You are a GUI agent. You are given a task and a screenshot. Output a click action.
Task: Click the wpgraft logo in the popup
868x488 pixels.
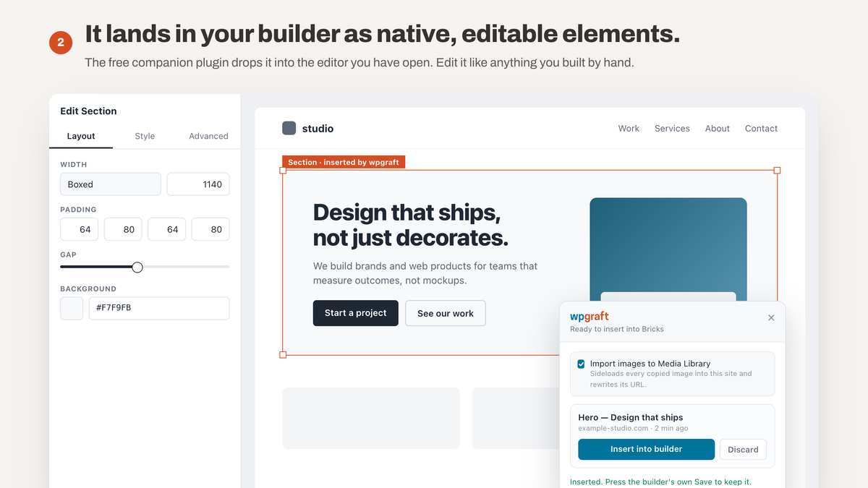pyautogui.click(x=590, y=317)
